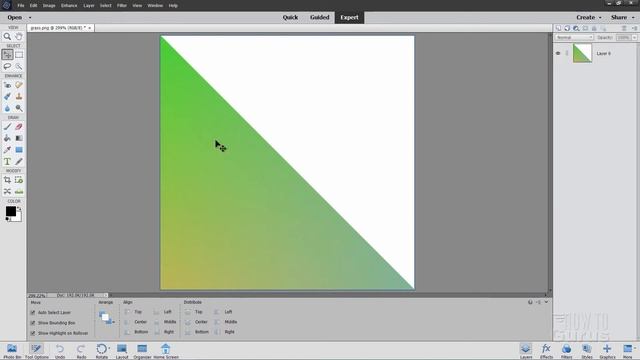Open the Filter menu

coord(122,6)
